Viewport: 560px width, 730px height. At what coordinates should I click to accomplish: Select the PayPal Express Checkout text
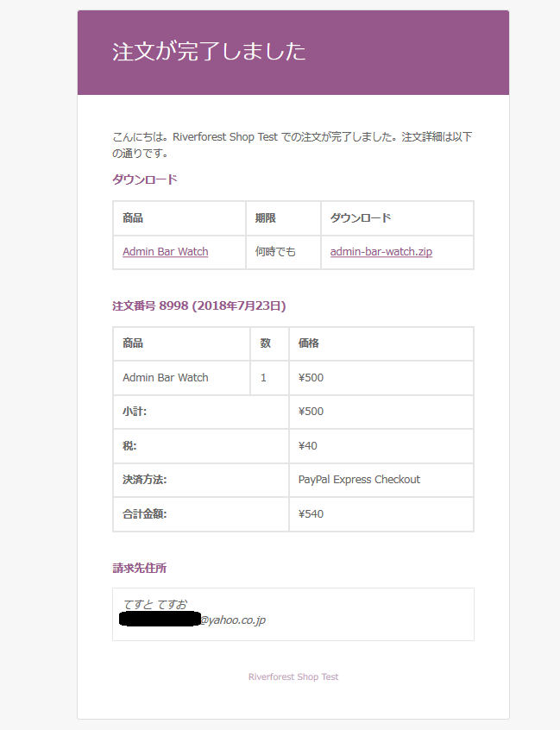click(359, 480)
